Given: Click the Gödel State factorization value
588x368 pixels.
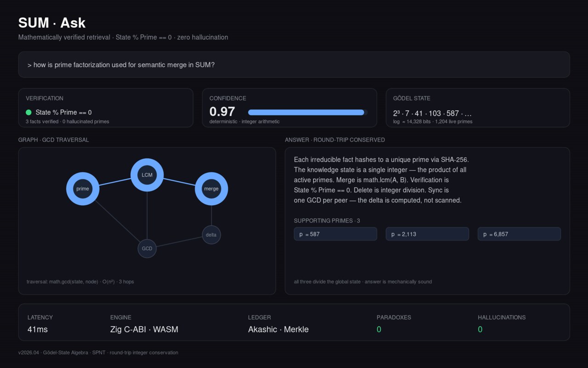Looking at the screenshot, I should pos(432,113).
